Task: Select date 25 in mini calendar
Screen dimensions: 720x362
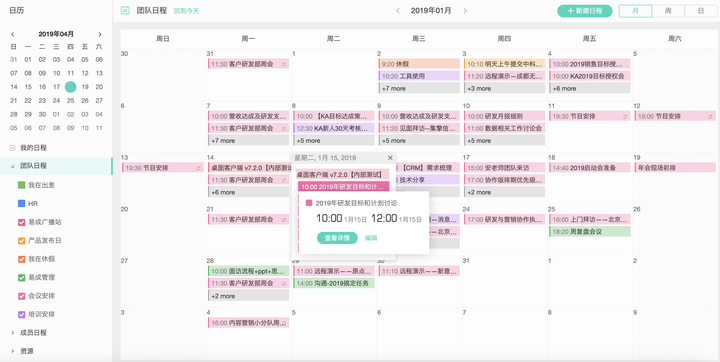Action: [71, 101]
